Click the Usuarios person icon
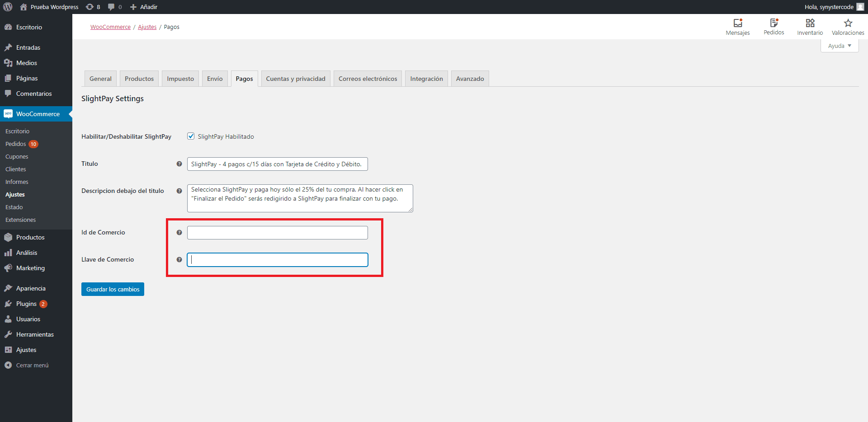The height and width of the screenshot is (422, 868). tap(8, 319)
